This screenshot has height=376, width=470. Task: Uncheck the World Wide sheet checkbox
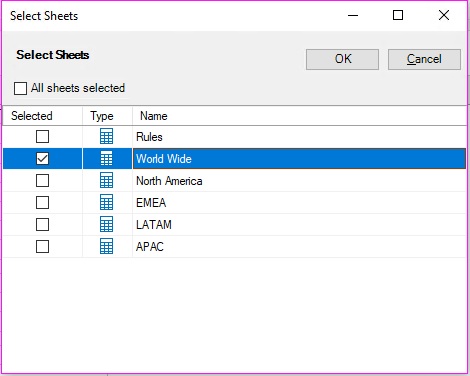[x=42, y=158]
